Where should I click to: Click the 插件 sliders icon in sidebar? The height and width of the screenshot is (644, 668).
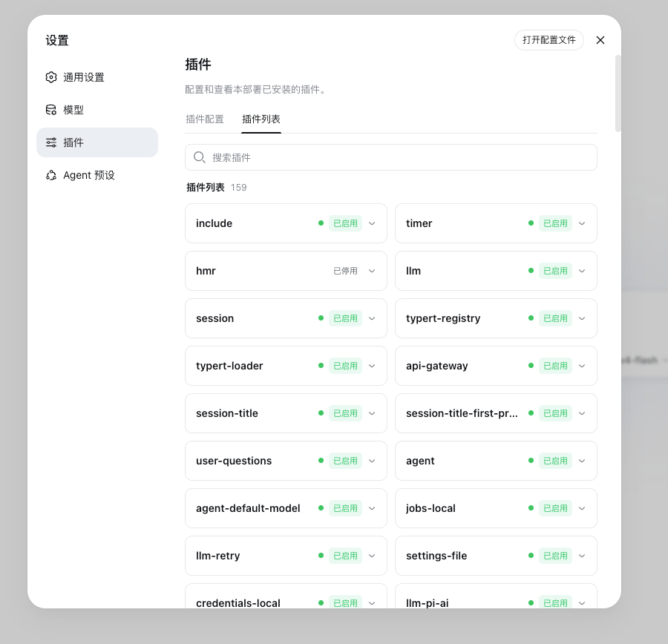51,142
